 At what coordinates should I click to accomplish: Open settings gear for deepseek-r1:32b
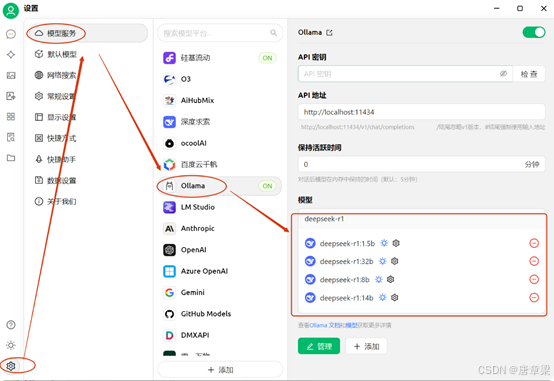tap(395, 261)
